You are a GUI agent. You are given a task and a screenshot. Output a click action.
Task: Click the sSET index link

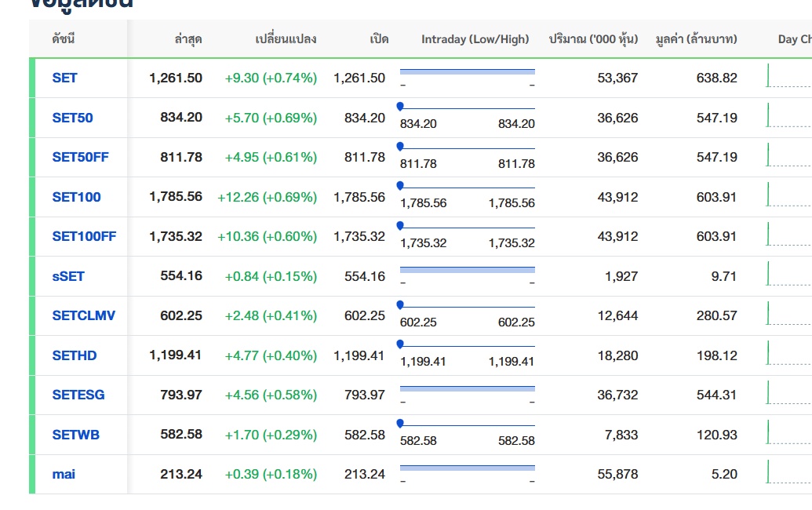68,276
